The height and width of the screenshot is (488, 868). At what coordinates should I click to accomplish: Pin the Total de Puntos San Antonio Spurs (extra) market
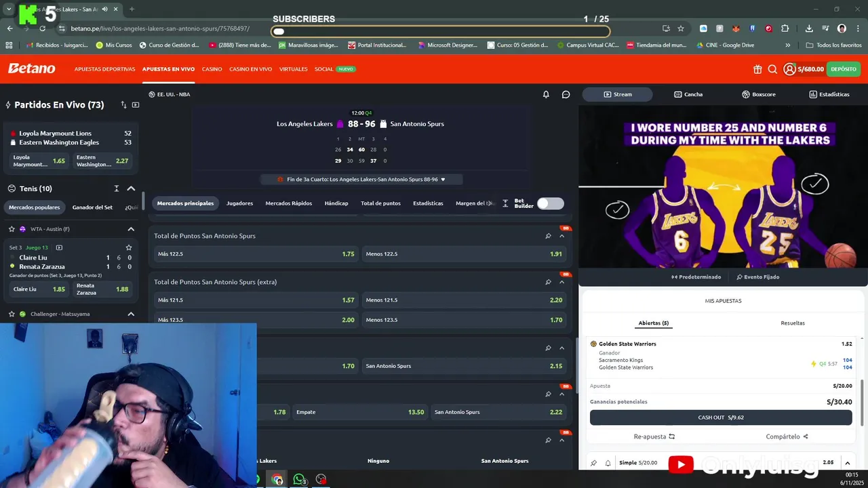point(548,282)
